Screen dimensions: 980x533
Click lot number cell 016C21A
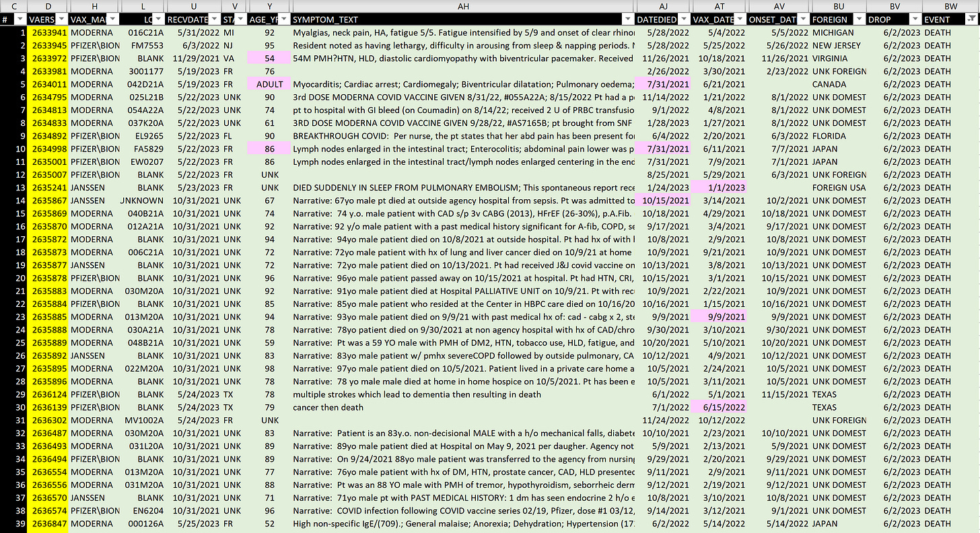pyautogui.click(x=141, y=33)
